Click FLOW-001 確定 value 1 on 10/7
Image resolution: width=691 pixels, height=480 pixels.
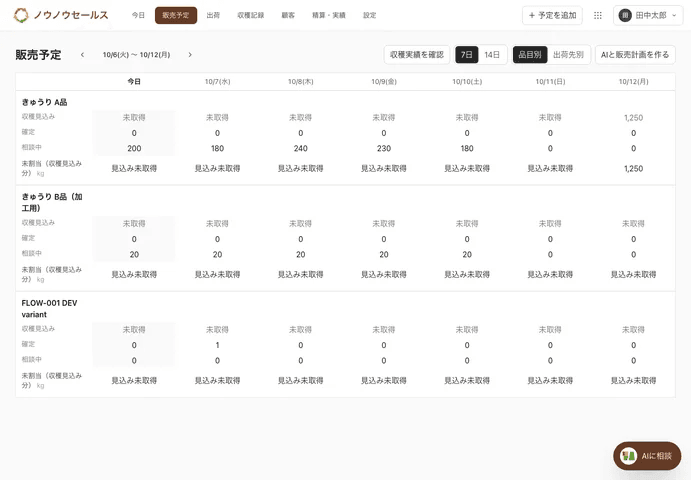point(217,345)
